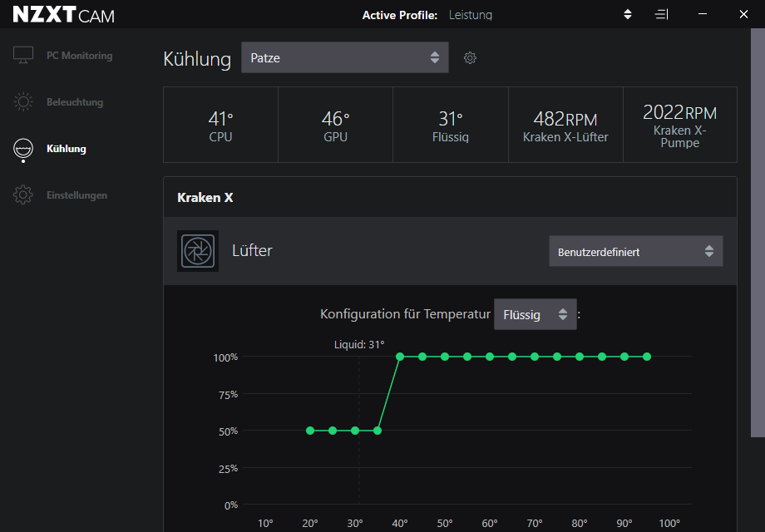
Task: Select the fan curve point at 20°
Action: point(310,431)
